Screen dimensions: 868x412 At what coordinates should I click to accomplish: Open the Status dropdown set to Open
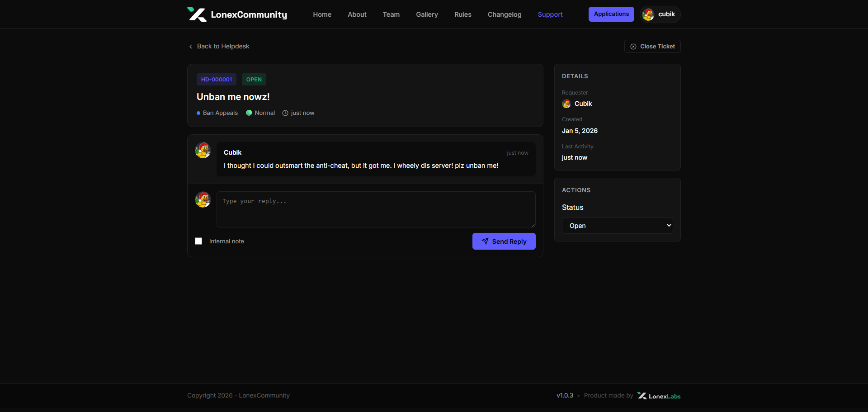tap(618, 226)
